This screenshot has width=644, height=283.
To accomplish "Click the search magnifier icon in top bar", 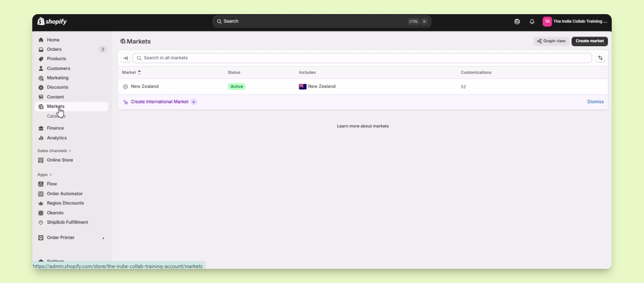I will (x=219, y=22).
